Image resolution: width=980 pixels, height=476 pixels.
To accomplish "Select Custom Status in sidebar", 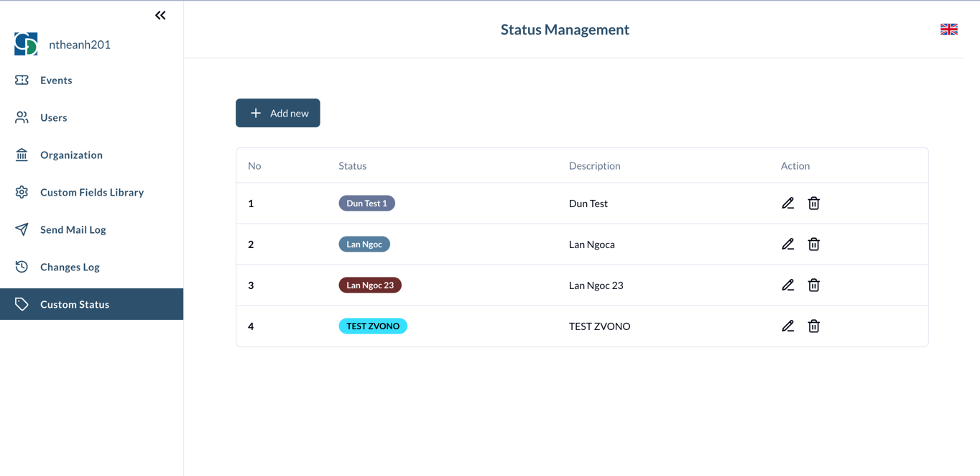I will (x=75, y=305).
